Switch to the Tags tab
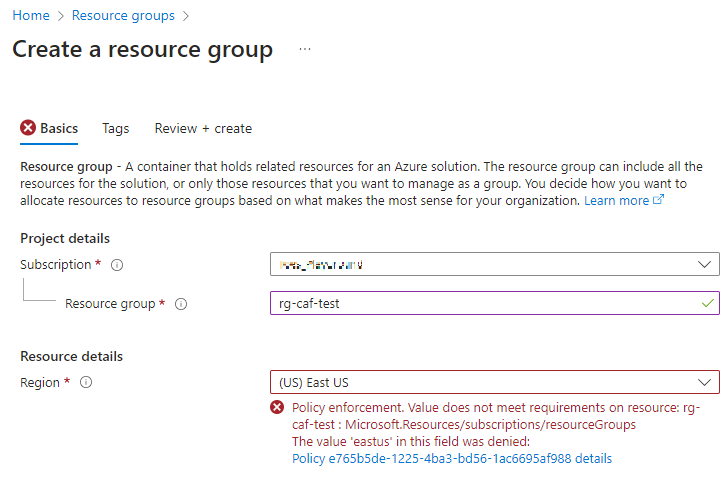 pyautogui.click(x=115, y=128)
